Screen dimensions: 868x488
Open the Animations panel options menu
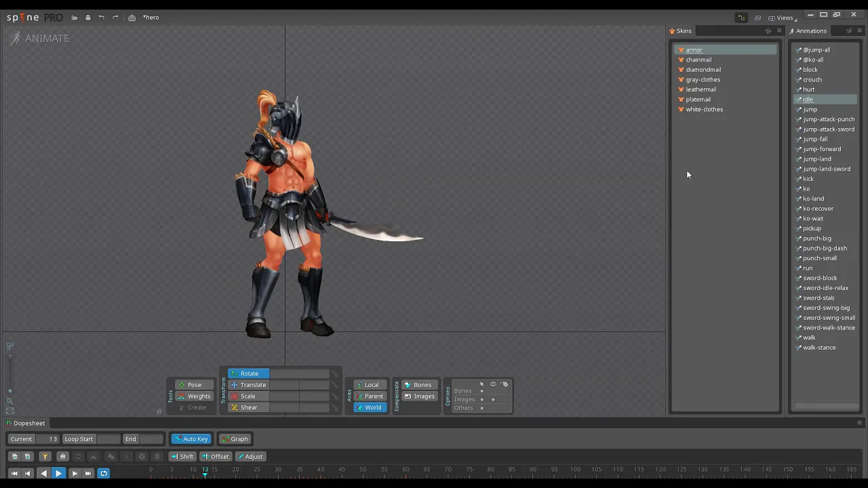(860, 31)
